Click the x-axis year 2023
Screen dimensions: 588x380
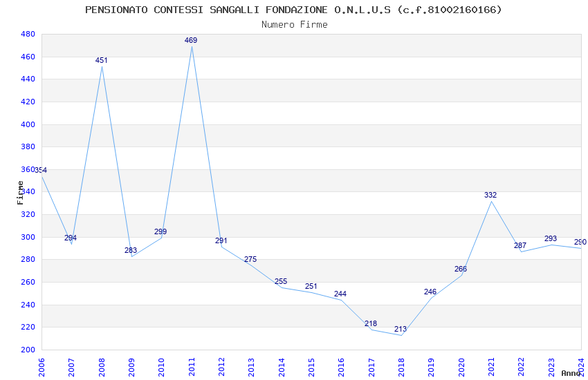click(551, 367)
